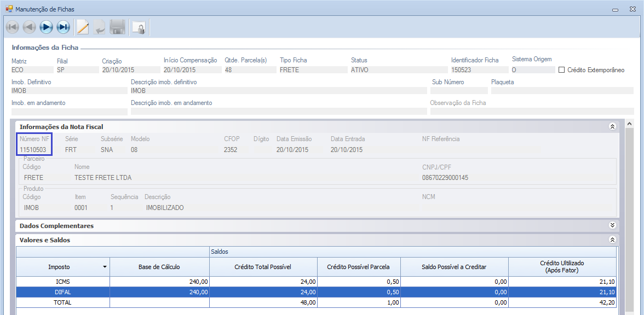Go to the first record

tap(12, 27)
